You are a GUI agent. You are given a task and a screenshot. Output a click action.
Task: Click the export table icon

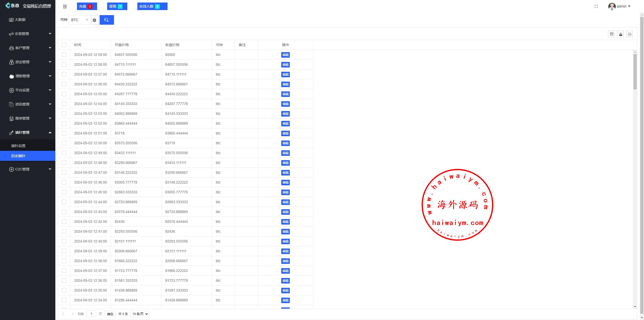point(621,34)
